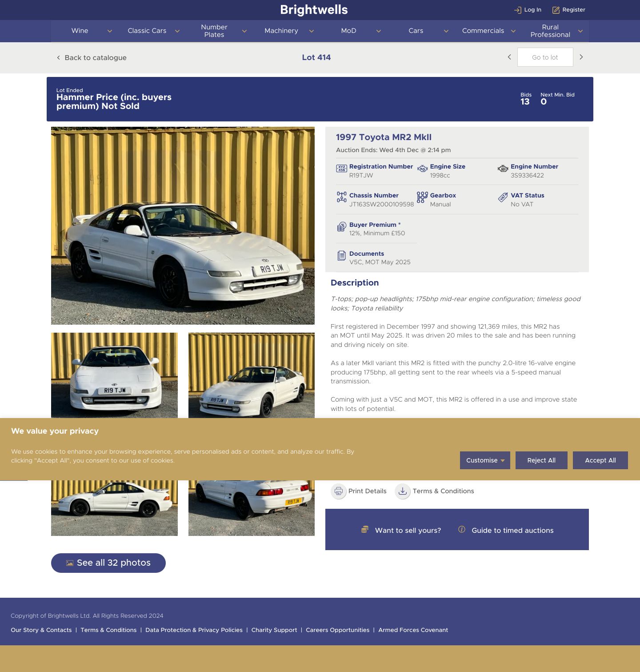Expand the Wine menu chevron
Screen dimensions: 640x672
[110, 31]
